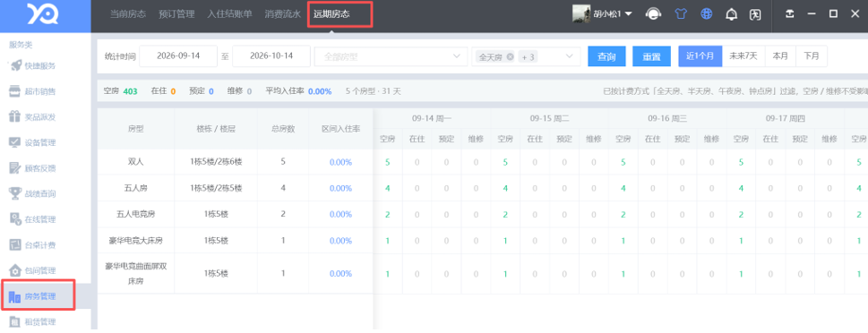This screenshot has height=333, width=868.
Task: Select the 五人房 room type row
Action: 135,188
